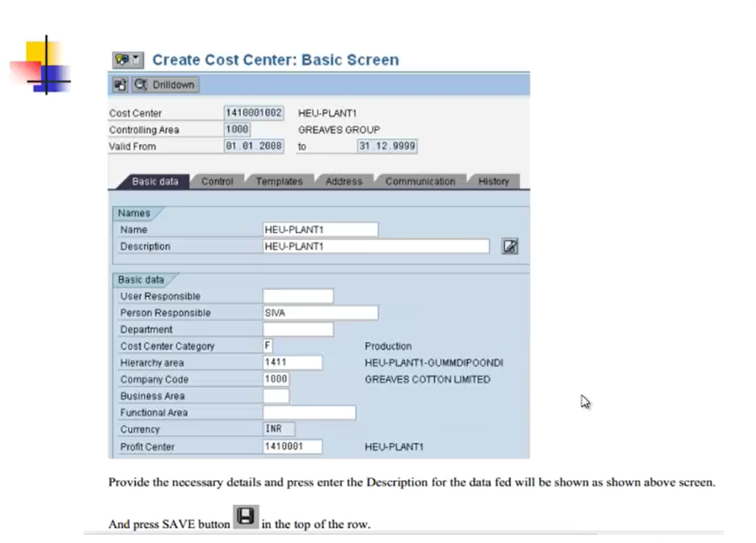The width and height of the screenshot is (756, 543).
Task: Focus the Hierarchy area field
Action: [293, 362]
